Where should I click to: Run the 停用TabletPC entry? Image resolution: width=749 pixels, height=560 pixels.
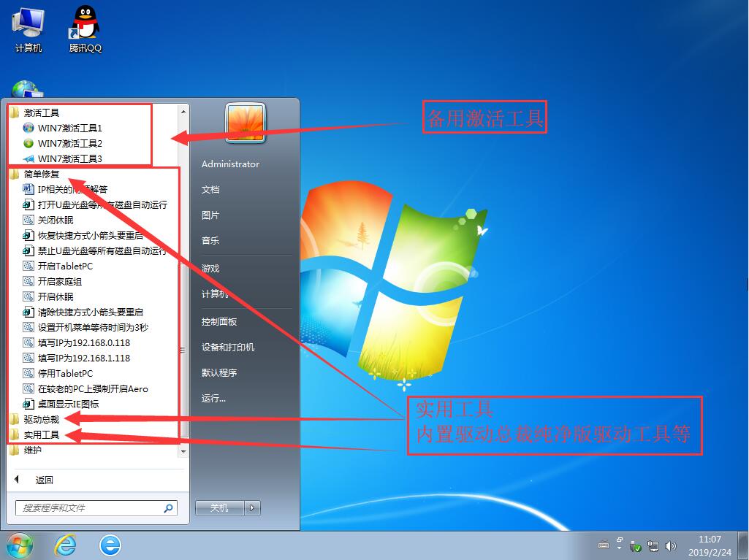(x=58, y=373)
